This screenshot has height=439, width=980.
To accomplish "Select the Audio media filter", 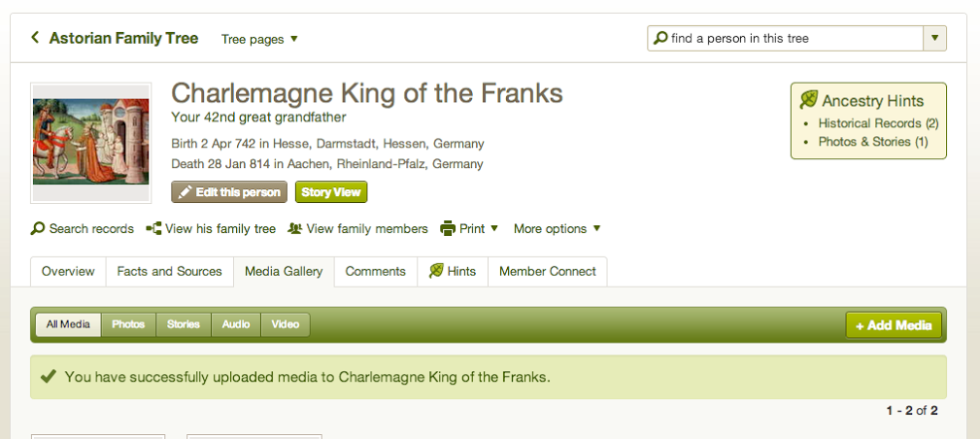I will click(x=236, y=324).
